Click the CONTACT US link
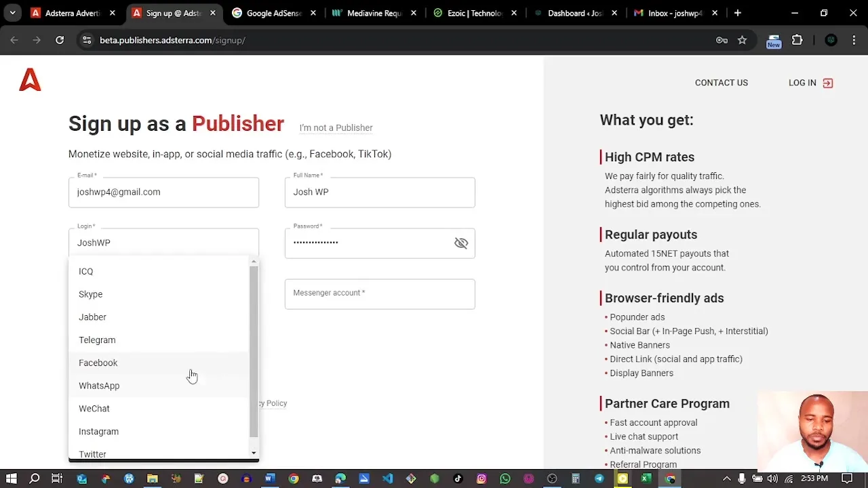868x488 pixels. tap(722, 83)
